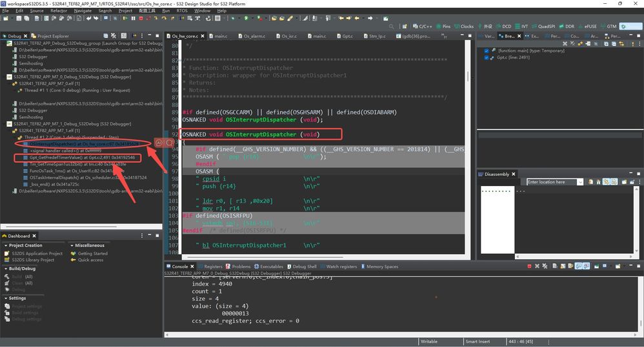Click the Open Perspective icon
Screen dimensions: 644x347
coord(405,26)
